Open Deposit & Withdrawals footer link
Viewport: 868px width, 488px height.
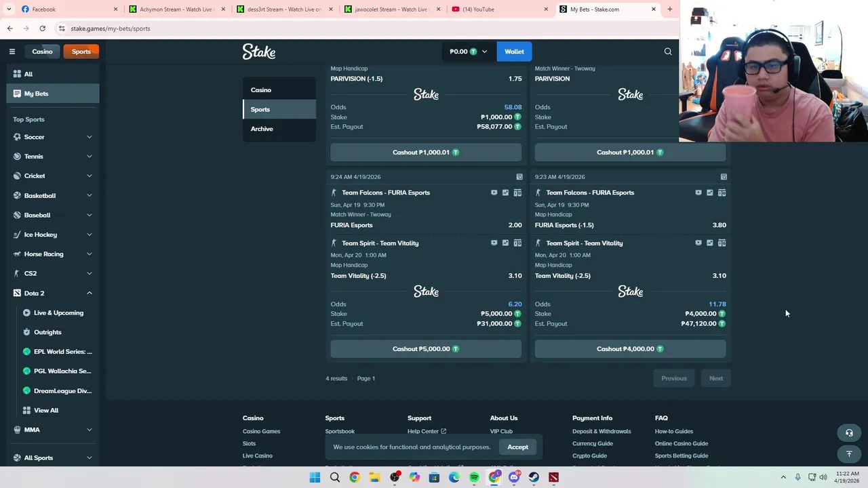click(x=601, y=431)
